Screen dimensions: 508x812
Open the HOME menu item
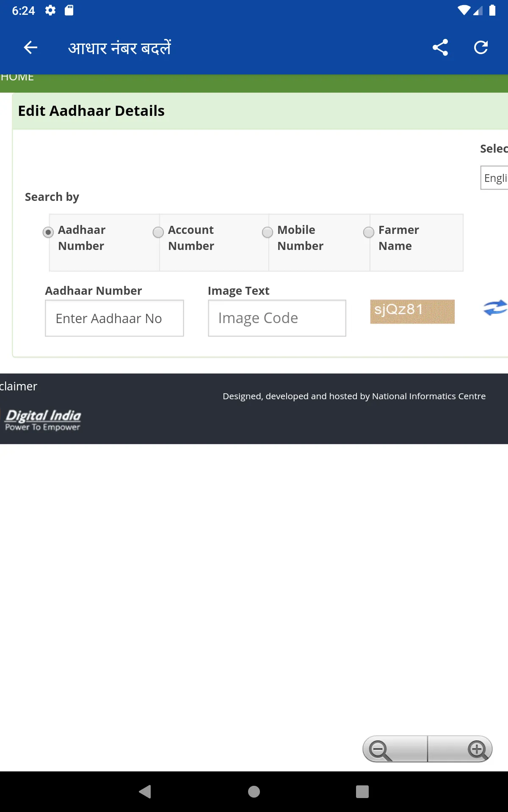(x=17, y=77)
